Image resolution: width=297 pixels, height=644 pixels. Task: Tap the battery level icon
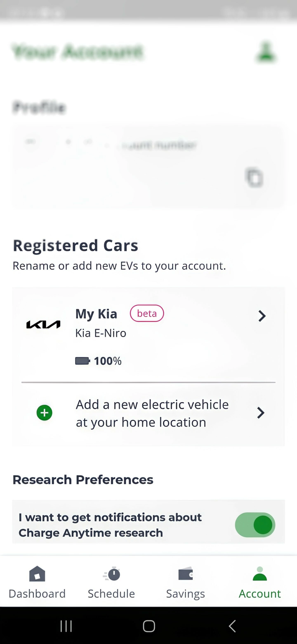coord(82,361)
